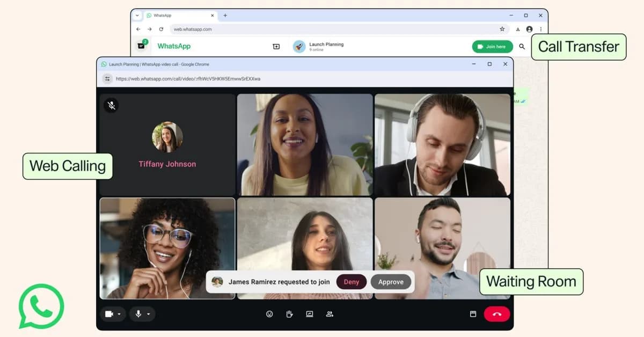This screenshot has width=644, height=337.
Task: Open the participants list icon
Action: [x=330, y=314]
